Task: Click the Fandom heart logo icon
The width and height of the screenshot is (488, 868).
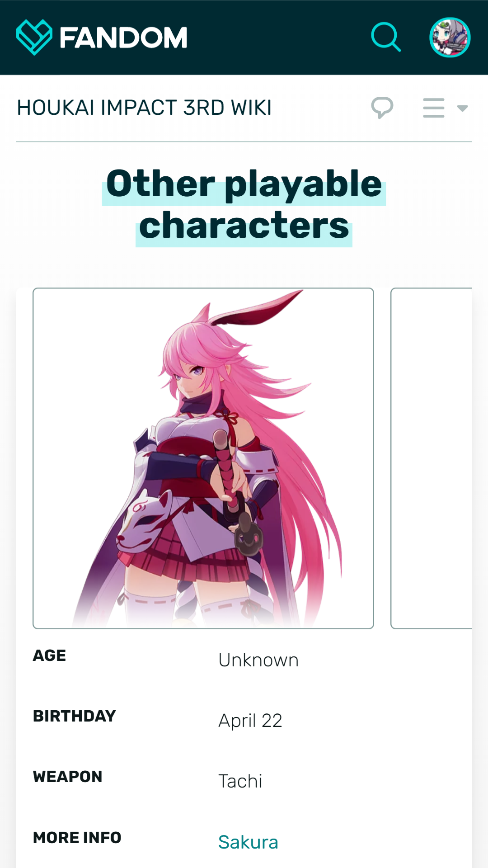Action: click(34, 37)
